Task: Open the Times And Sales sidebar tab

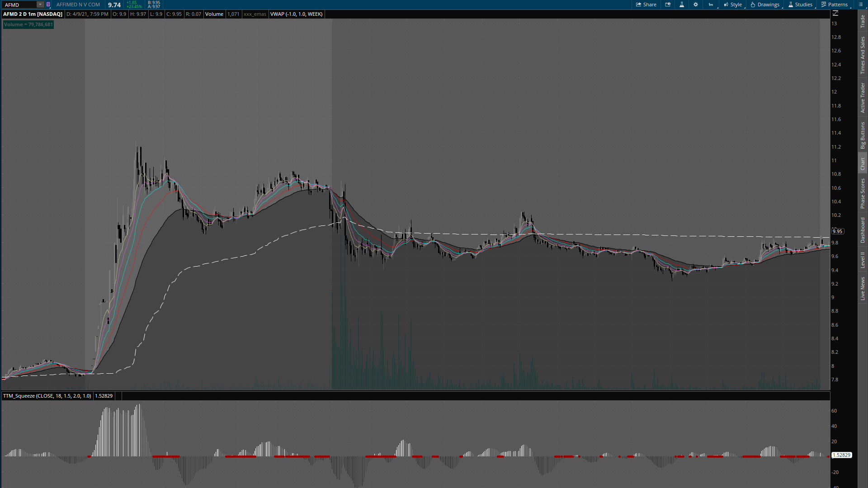Action: pos(863,55)
